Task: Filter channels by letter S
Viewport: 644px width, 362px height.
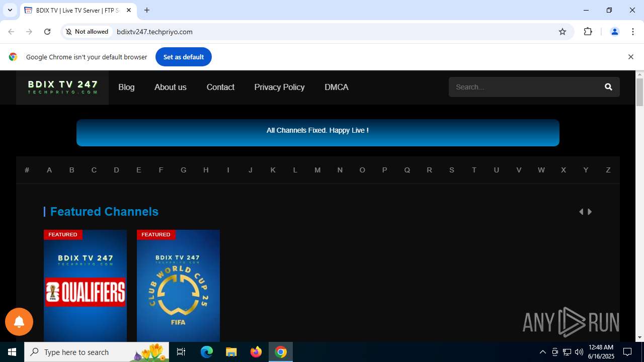Action: pos(452,170)
